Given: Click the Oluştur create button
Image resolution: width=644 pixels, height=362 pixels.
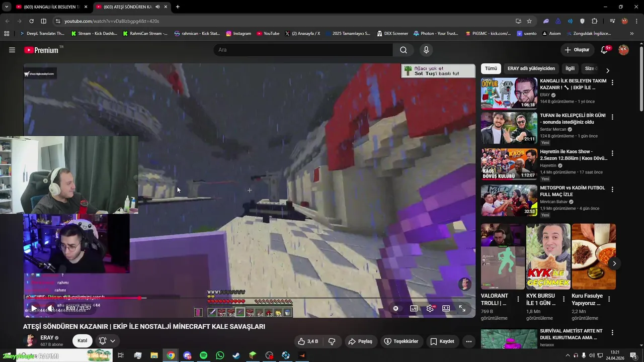Looking at the screenshot, I should [x=577, y=50].
